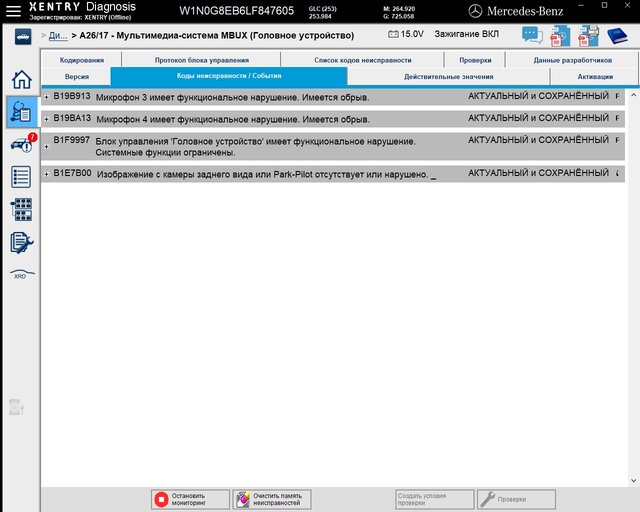
Task: Click the print PDF icon
Action: point(588,36)
